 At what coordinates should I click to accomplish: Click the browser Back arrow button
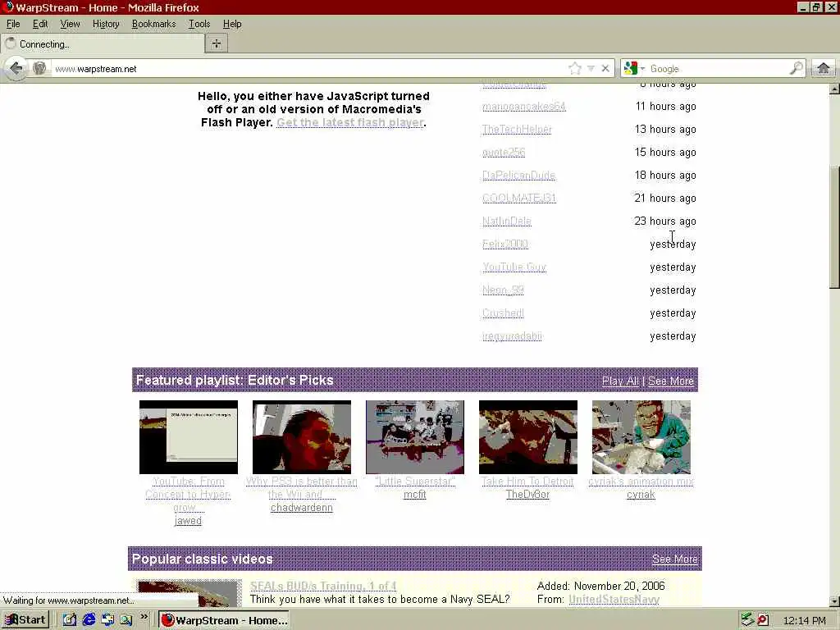[16, 69]
